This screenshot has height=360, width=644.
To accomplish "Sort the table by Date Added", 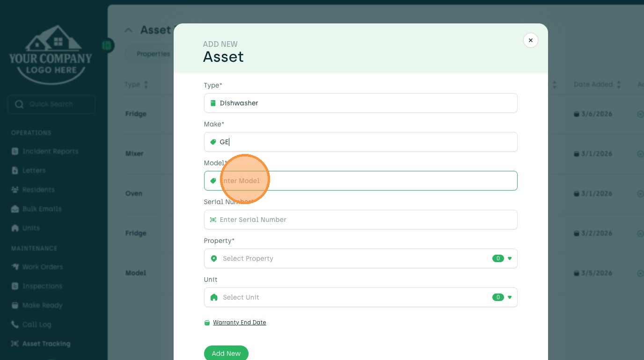I will [x=597, y=85].
